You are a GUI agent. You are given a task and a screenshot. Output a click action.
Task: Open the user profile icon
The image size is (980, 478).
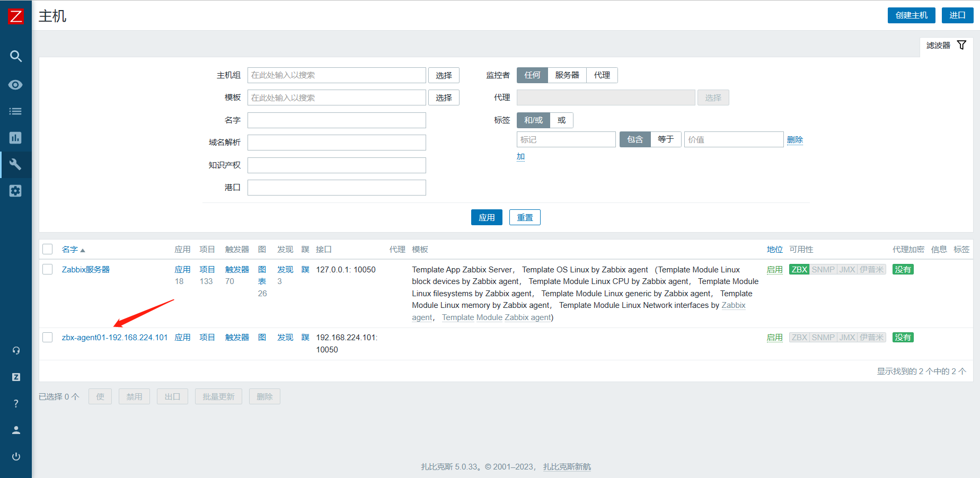click(16, 430)
